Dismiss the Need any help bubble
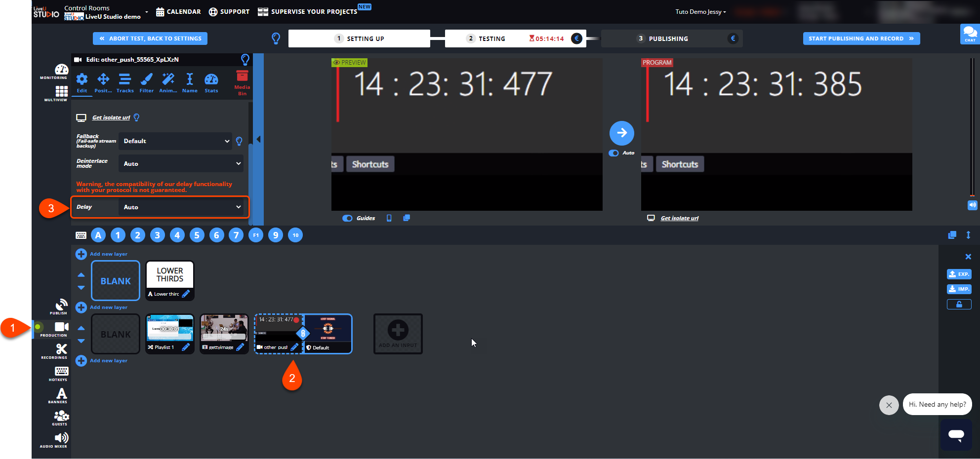This screenshot has height=459, width=980. [889, 405]
